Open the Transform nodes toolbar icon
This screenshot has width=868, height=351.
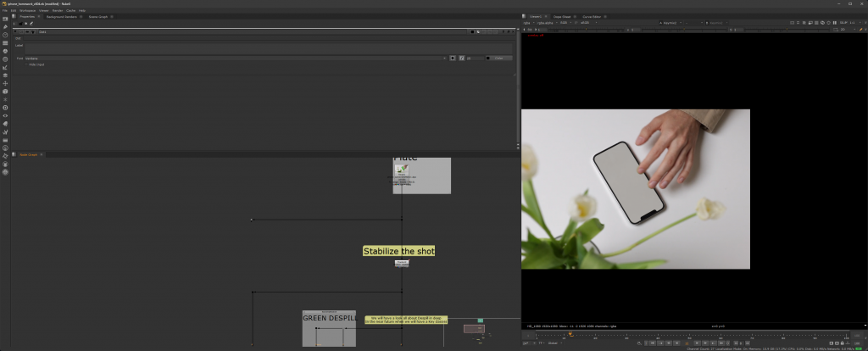pyautogui.click(x=5, y=83)
